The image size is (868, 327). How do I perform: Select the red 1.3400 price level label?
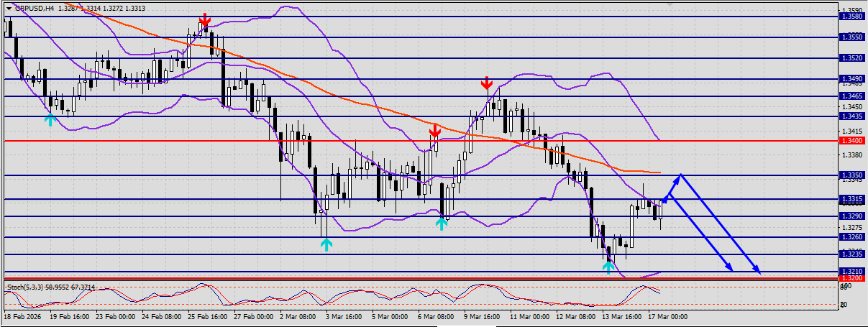tap(851, 142)
